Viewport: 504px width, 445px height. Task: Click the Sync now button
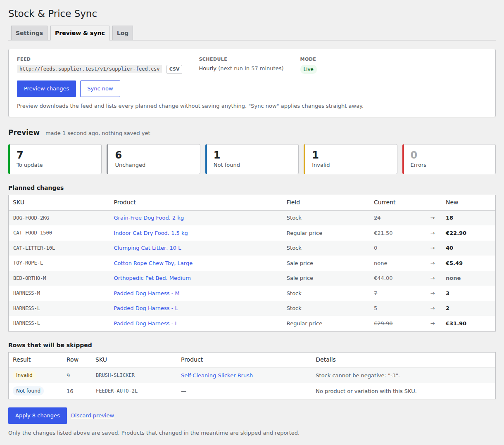point(100,89)
